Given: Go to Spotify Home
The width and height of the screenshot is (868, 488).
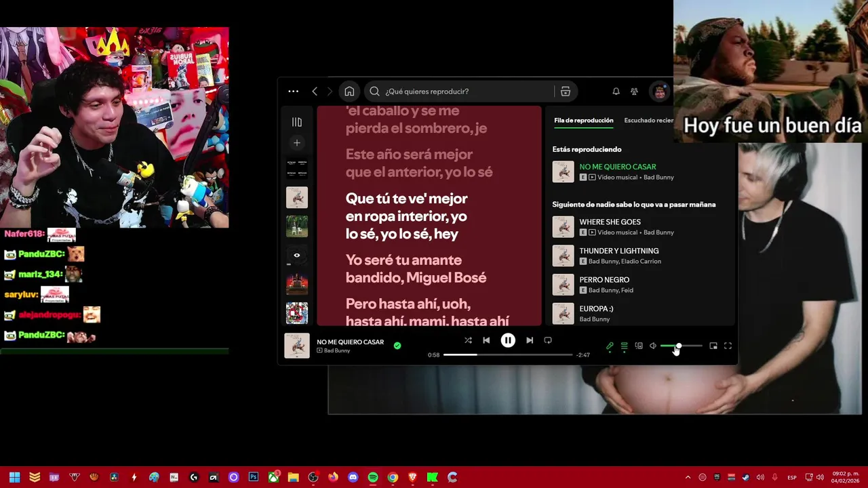Looking at the screenshot, I should coord(349,91).
